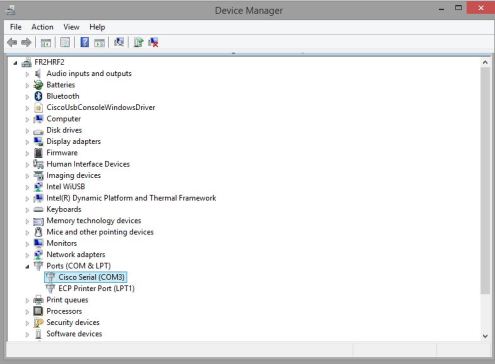Select the Imaging devices label

(73, 175)
